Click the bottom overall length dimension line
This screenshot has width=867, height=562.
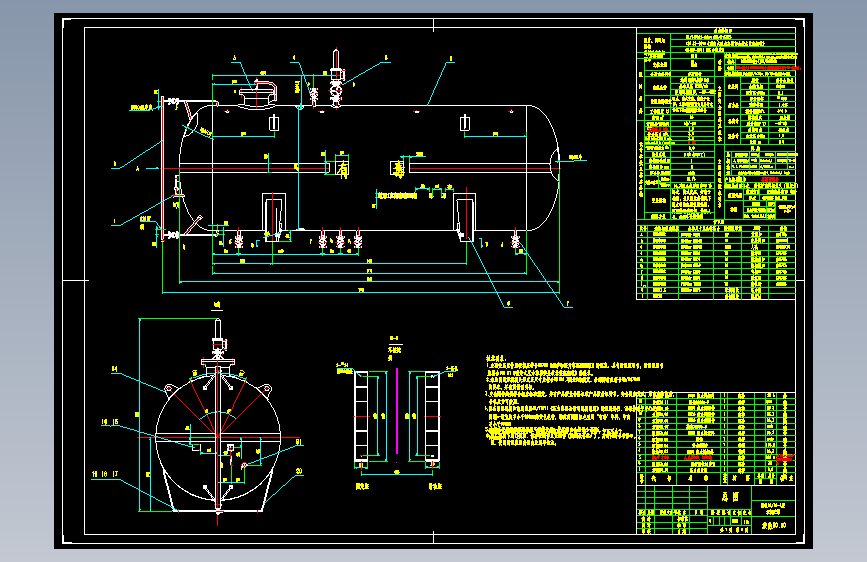(x=361, y=292)
